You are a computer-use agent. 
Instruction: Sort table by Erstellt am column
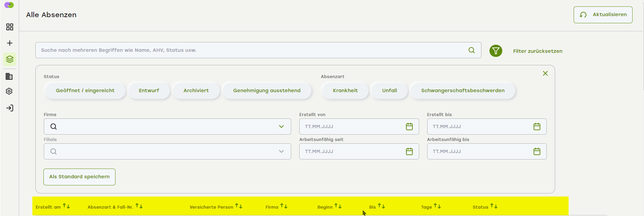pyautogui.click(x=66, y=206)
